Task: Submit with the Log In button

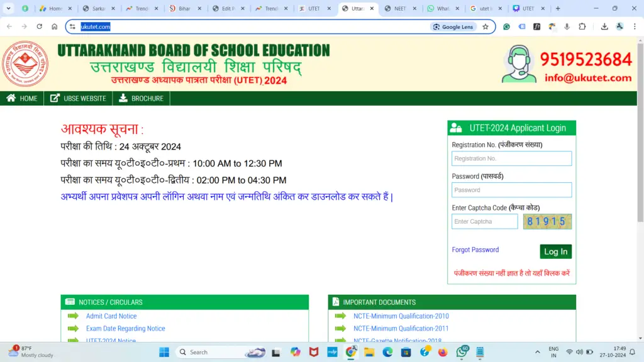Action: [x=556, y=251]
